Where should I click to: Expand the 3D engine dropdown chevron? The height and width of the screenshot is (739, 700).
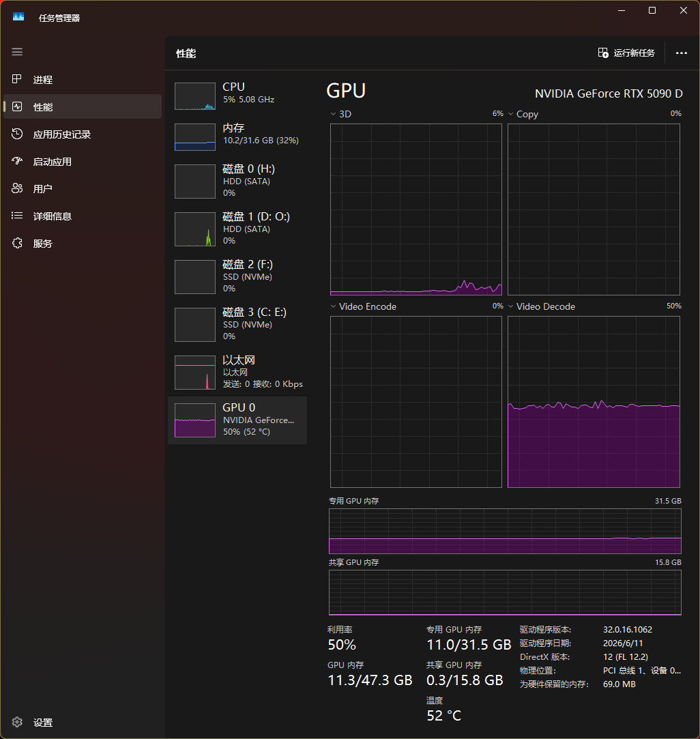[333, 114]
